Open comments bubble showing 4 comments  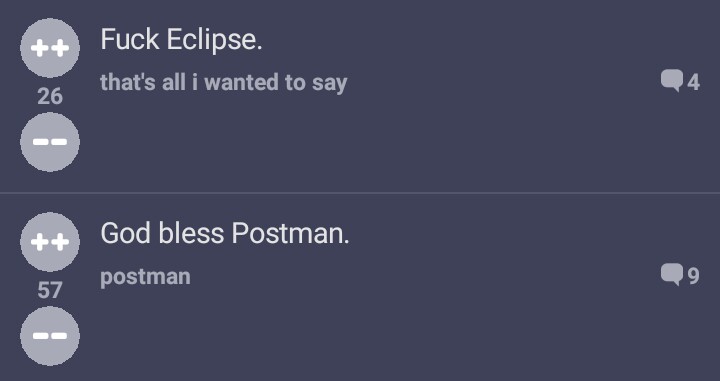[672, 81]
